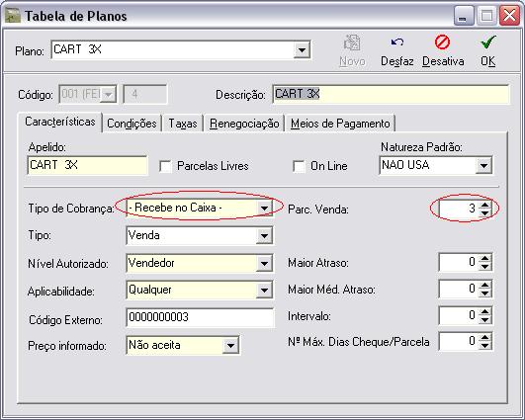525x420 pixels.
Task: Tick the Parcelas Livres checkbox
Action: [166, 166]
